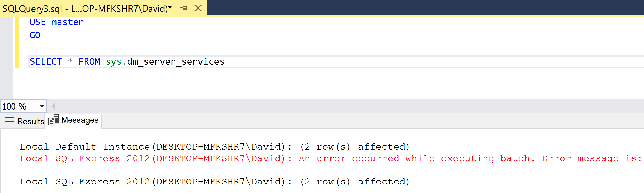The width and height of the screenshot is (644, 193).
Task: Click the yellow change-tracking bar in margin
Action: [17, 43]
